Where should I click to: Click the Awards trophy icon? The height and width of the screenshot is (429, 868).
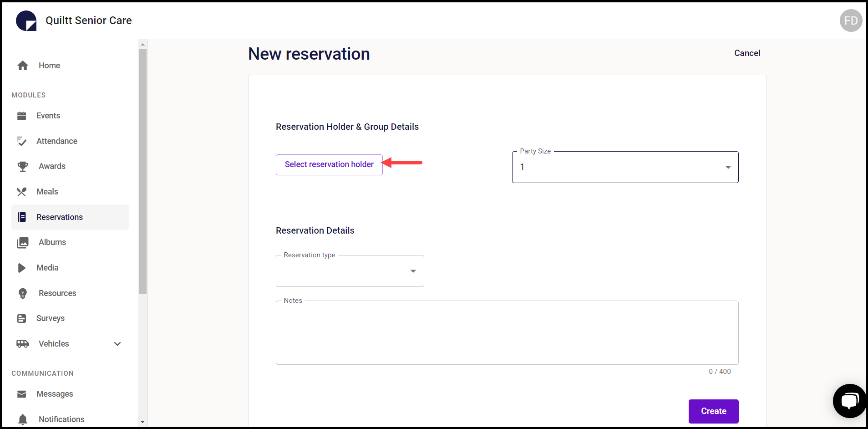click(x=23, y=166)
